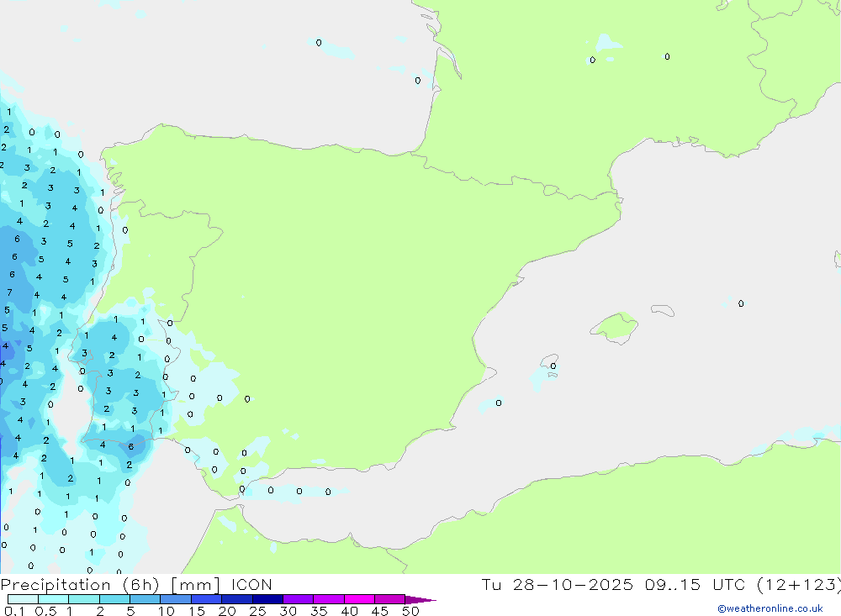Select the 45–50 mm legend color box
Viewport: 841px width, 616px height.
tap(389, 599)
